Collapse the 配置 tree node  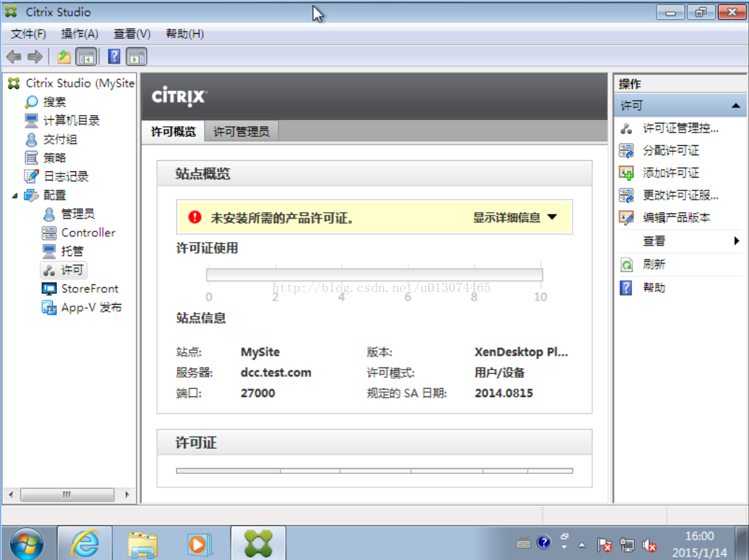tap(16, 195)
